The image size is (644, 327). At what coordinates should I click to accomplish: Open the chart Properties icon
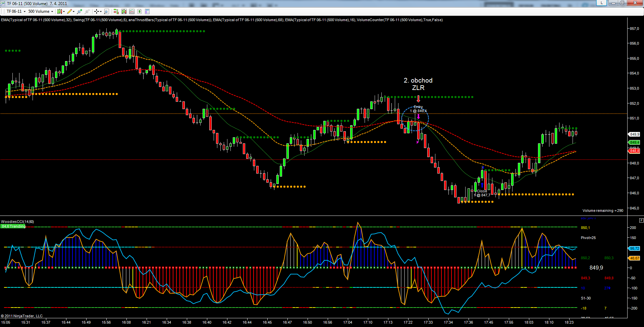[x=147, y=11]
